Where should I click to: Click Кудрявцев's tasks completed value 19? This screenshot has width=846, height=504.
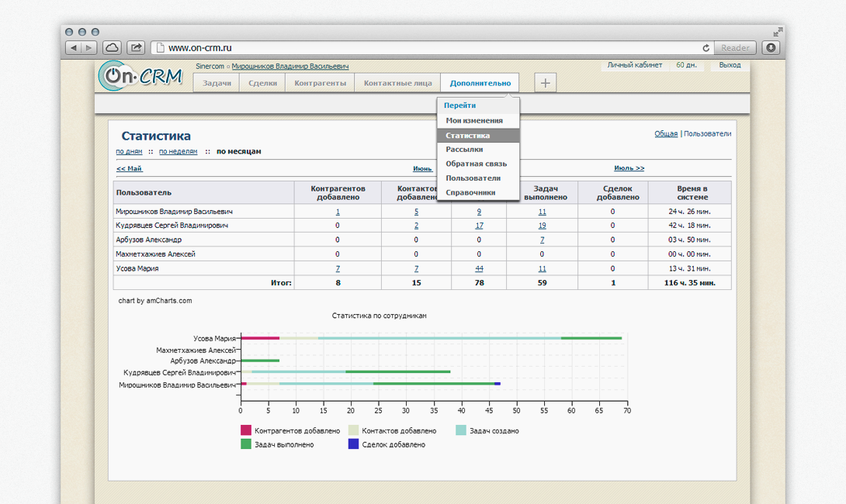coord(543,226)
